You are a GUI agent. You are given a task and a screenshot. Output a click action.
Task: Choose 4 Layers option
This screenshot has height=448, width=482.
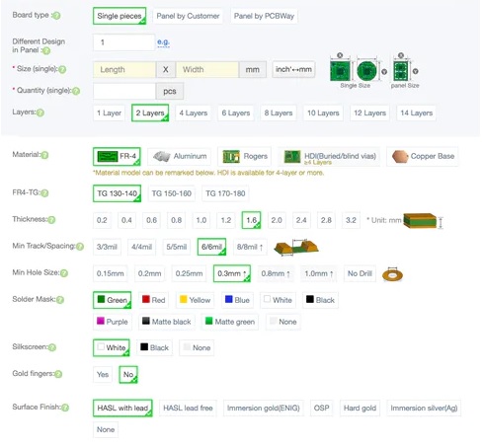tap(194, 113)
